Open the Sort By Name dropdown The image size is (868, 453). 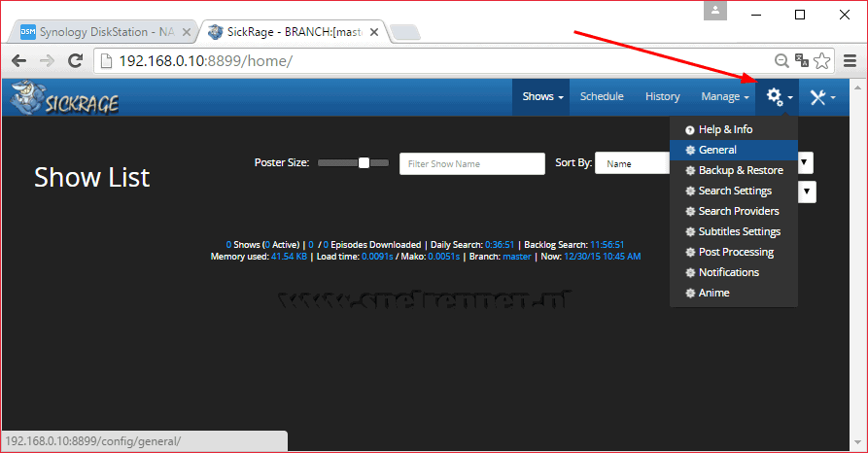click(632, 163)
